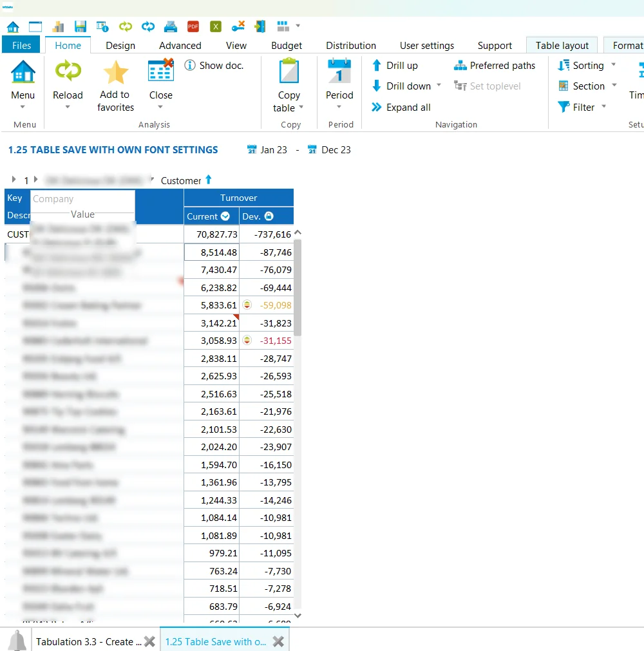644x651 pixels.
Task: Click the save floppy disk icon
Action: (80, 26)
